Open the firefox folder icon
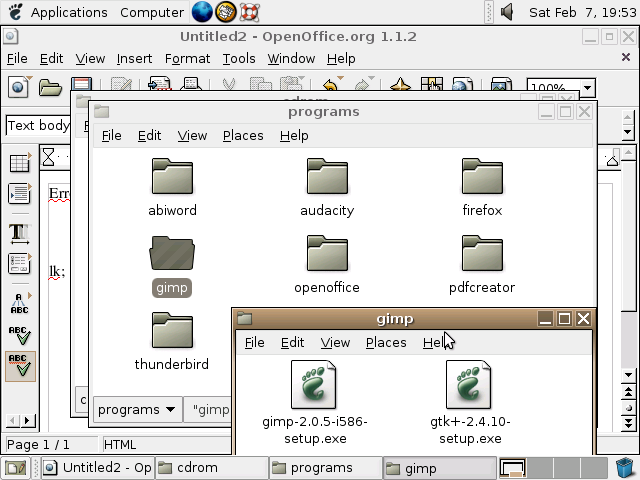 482,178
